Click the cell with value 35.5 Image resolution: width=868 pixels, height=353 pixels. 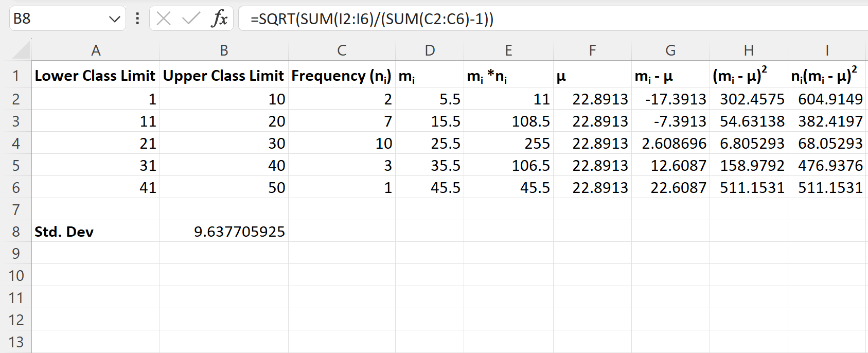point(430,165)
